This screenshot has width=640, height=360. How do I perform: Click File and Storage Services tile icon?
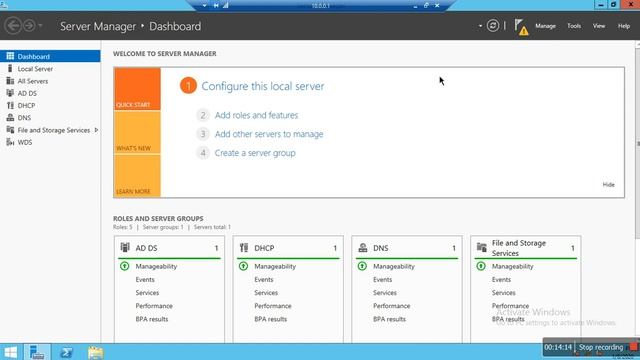481,247
